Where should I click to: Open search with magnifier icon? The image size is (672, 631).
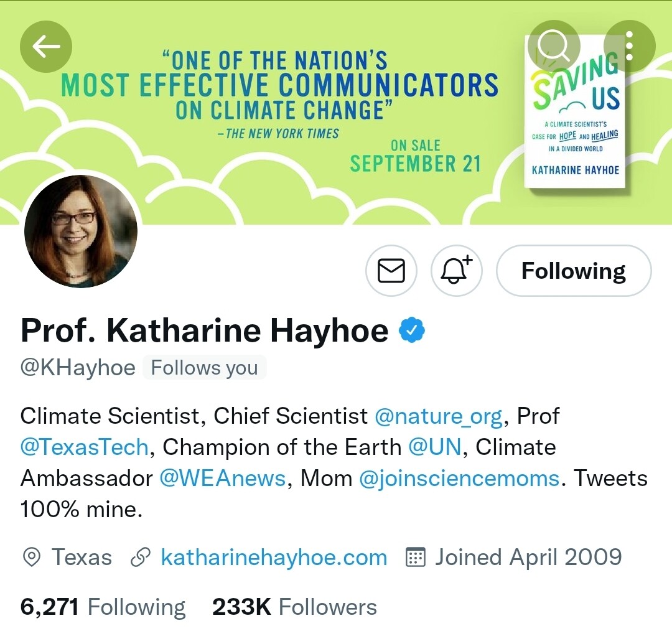[x=553, y=46]
